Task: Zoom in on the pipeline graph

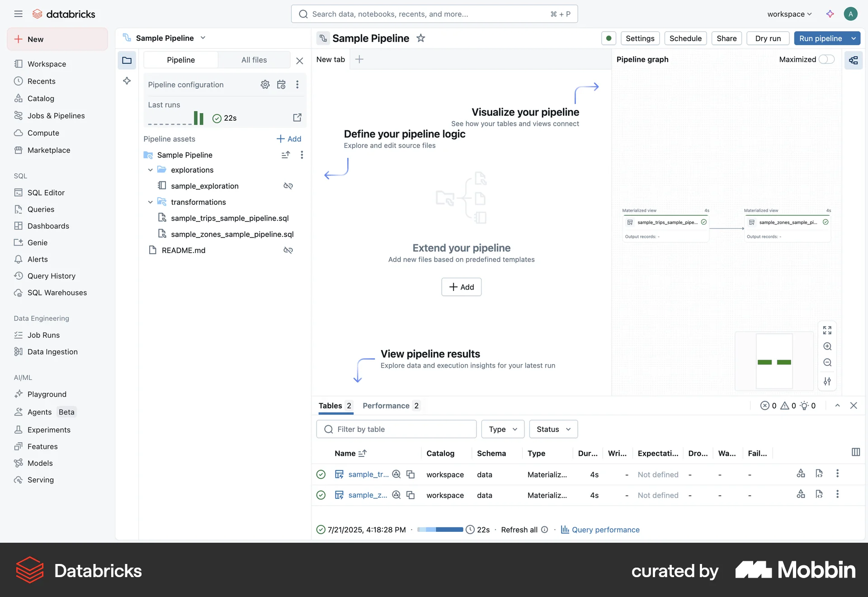Action: [x=828, y=346]
